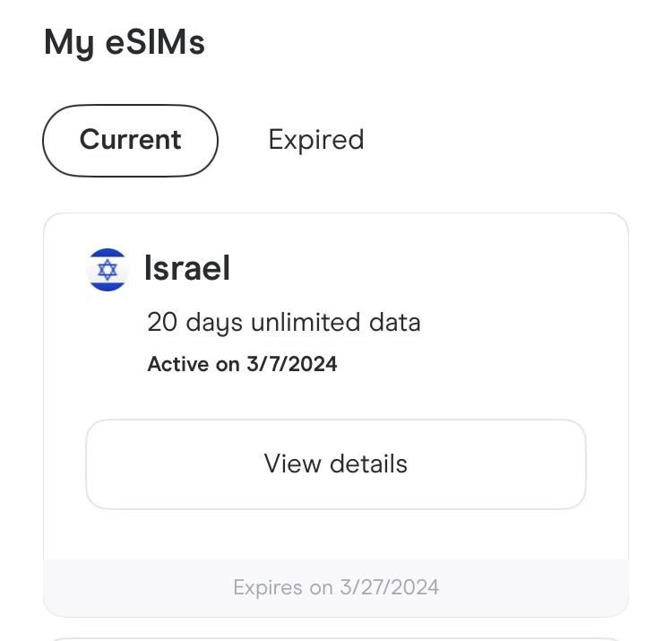Tap the Star of David flag image

[108, 270]
